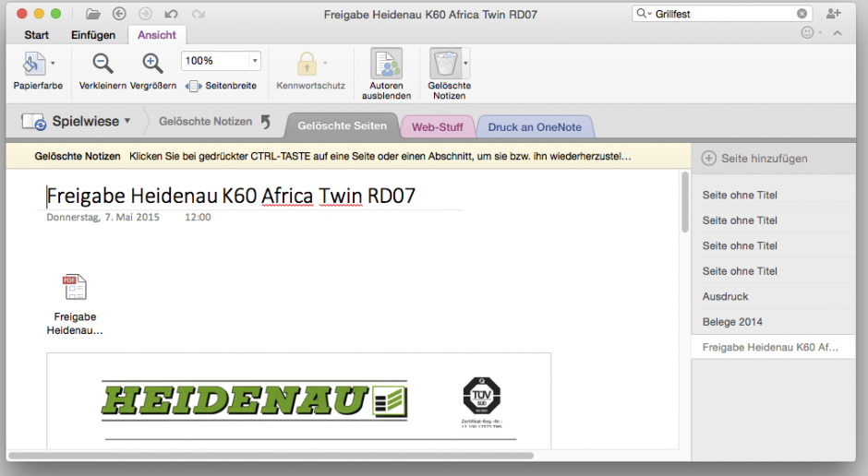
Task: Click Seite hinzufügen to add a page
Action: 764,159
